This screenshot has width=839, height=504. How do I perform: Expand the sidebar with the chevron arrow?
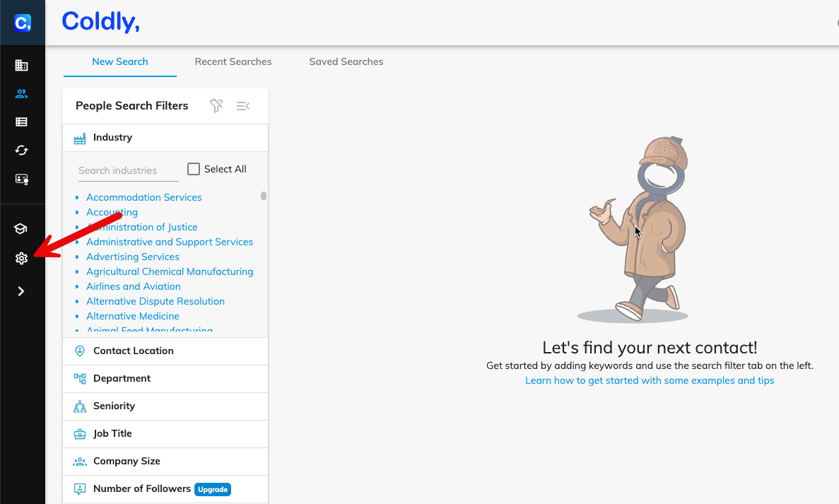tap(21, 291)
